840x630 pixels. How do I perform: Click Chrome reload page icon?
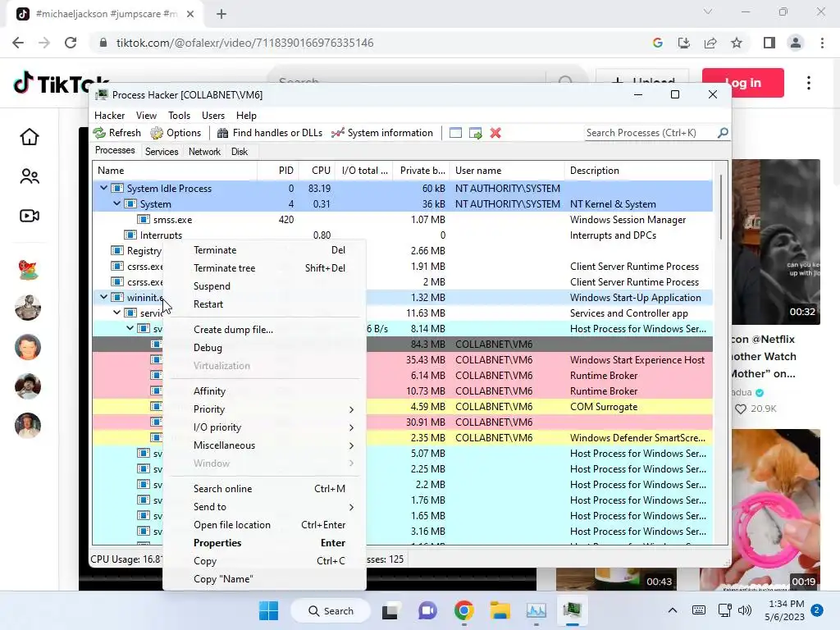pyautogui.click(x=71, y=43)
